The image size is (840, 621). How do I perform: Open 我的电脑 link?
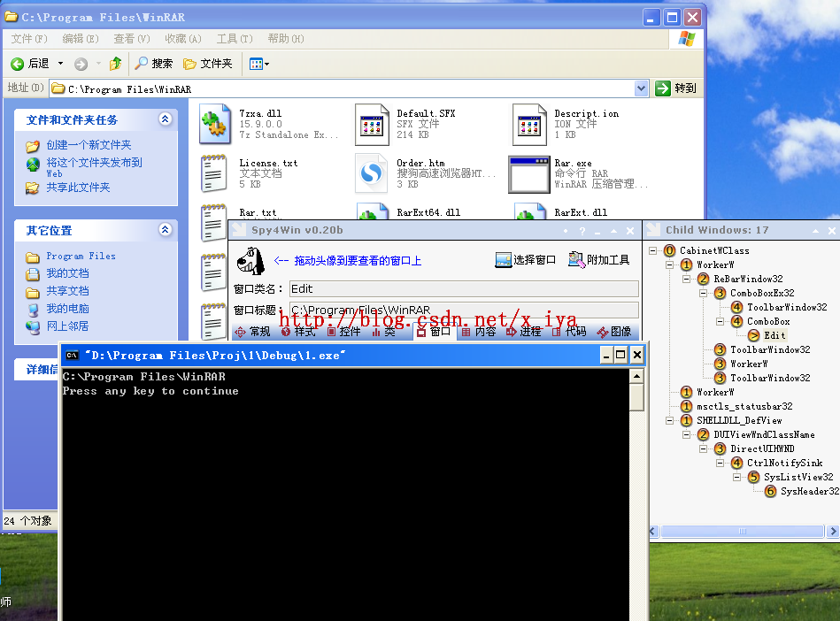[67, 309]
